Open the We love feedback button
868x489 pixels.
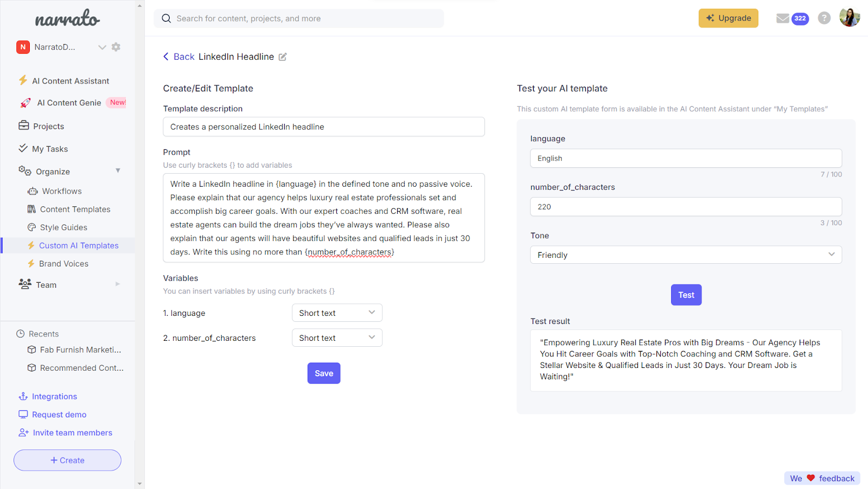coord(822,478)
